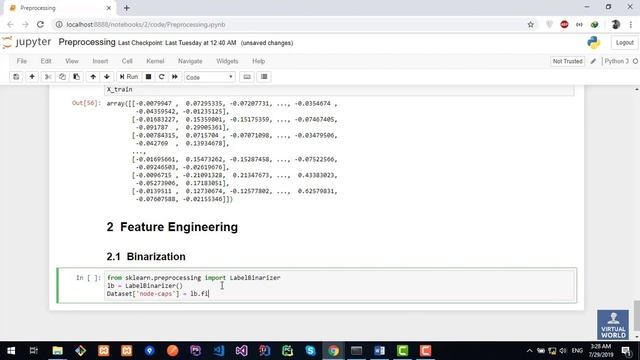640x360 pixels.
Task: Restart kernel and run all cells icon
Action: 175,77
